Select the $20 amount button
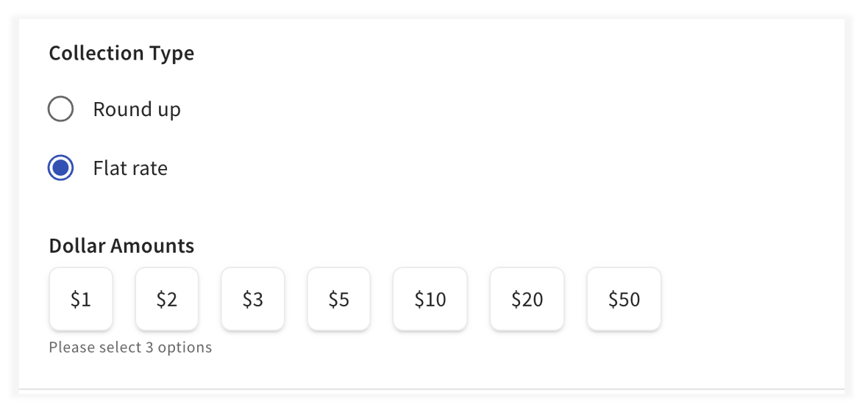868x410 pixels. tap(527, 299)
